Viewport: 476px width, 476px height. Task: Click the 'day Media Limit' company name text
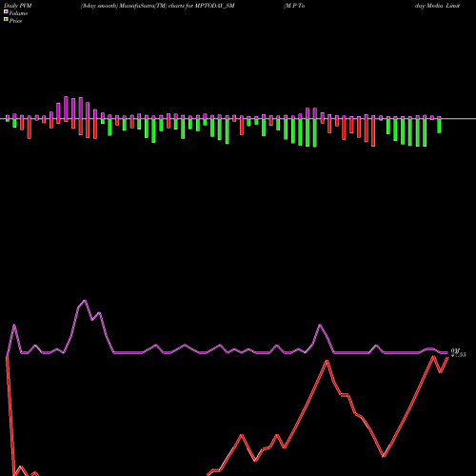tap(437, 6)
